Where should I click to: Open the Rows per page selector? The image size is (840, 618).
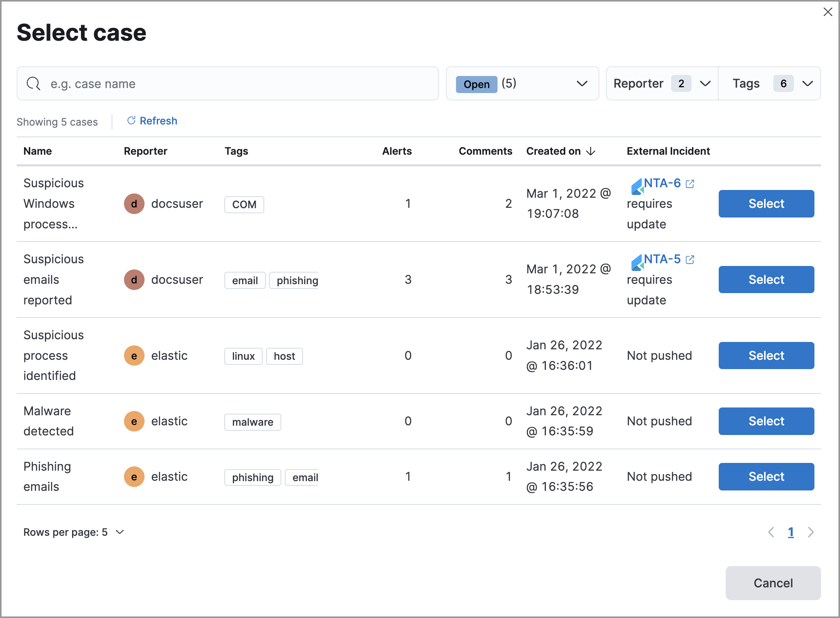click(x=74, y=532)
